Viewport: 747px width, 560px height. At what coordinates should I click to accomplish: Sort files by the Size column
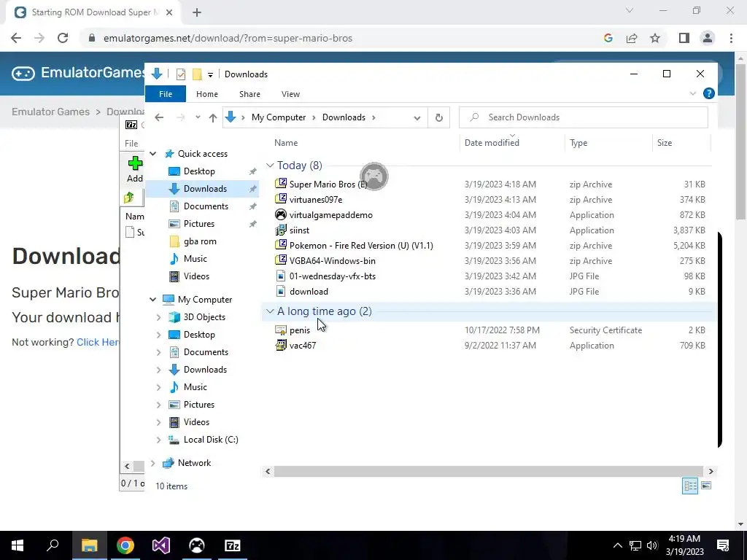coord(665,143)
